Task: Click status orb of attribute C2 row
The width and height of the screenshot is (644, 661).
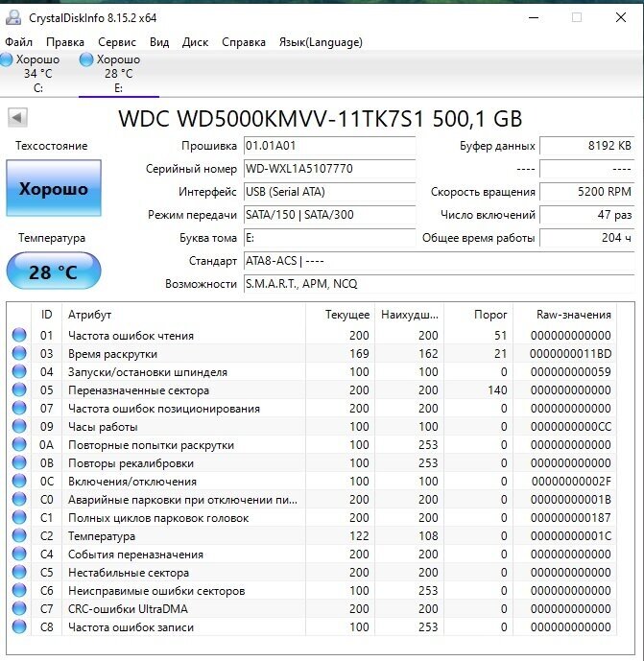Action: coord(19,535)
